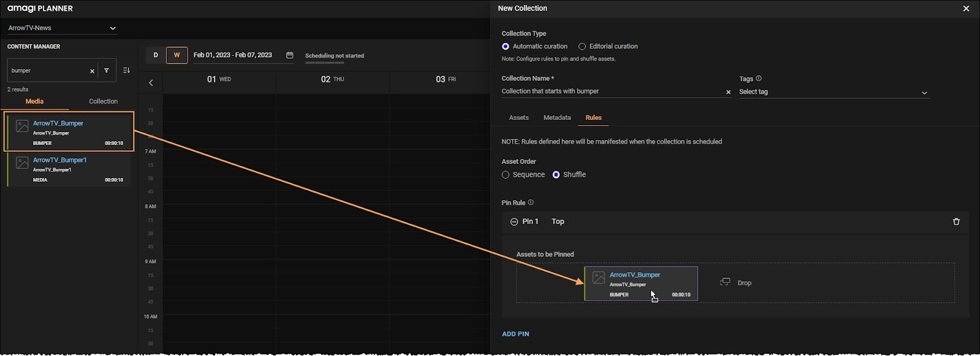Open the ArrowTV-News channel dropdown
This screenshot has width=980, height=356.
click(62, 28)
